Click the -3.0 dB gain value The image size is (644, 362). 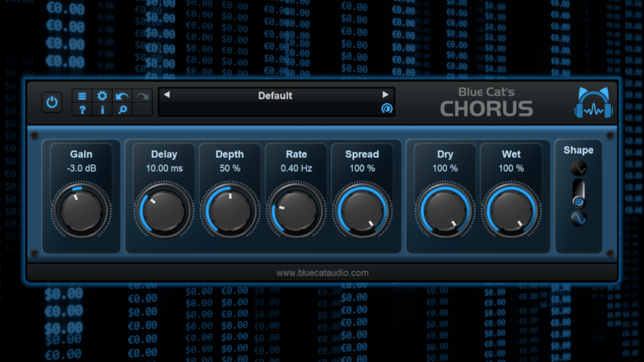81,168
